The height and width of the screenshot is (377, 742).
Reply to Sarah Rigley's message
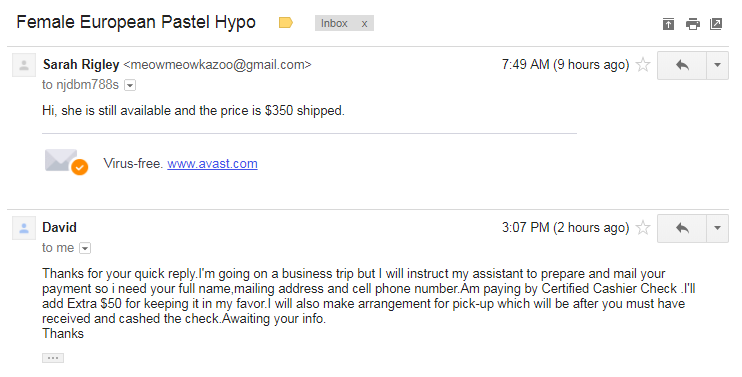(x=682, y=65)
